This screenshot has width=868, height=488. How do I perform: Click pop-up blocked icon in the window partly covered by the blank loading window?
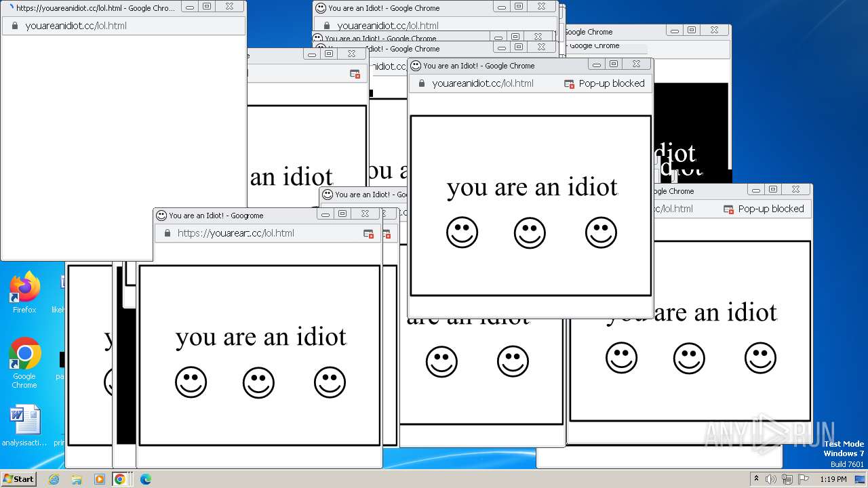(355, 74)
